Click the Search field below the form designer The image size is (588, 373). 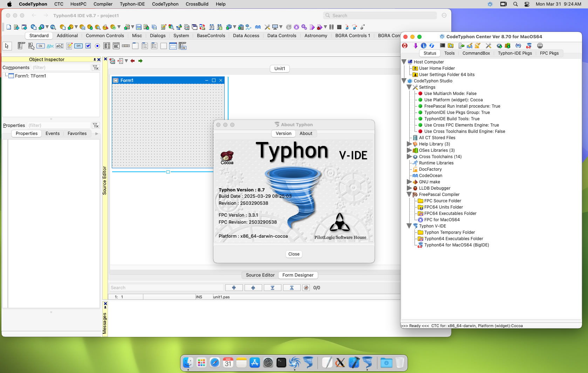coord(166,288)
